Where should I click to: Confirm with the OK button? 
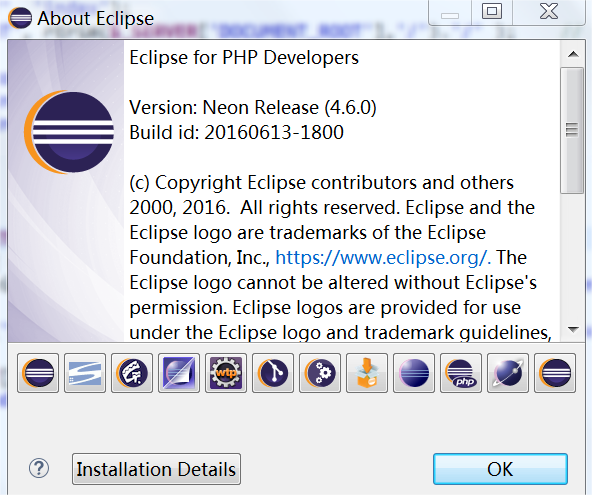pos(500,469)
